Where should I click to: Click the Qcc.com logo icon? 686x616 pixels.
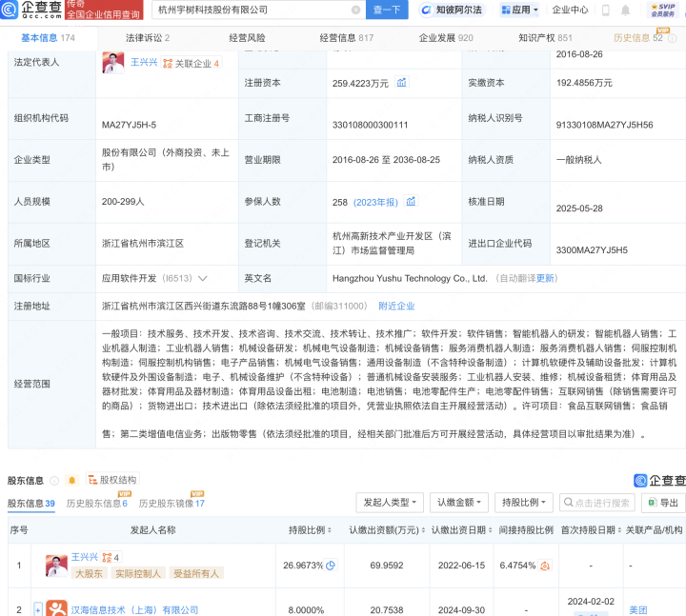pyautogui.click(x=9, y=10)
